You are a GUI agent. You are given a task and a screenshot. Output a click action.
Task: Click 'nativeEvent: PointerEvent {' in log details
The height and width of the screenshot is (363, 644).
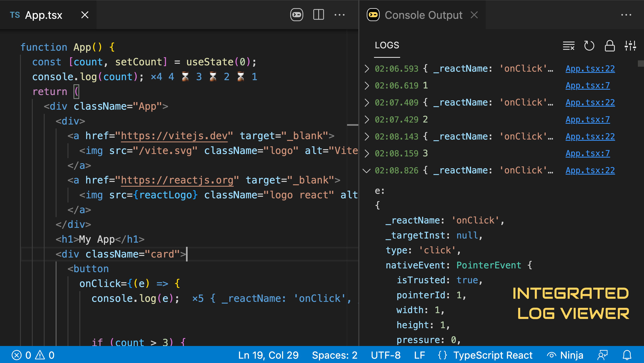[x=459, y=265]
